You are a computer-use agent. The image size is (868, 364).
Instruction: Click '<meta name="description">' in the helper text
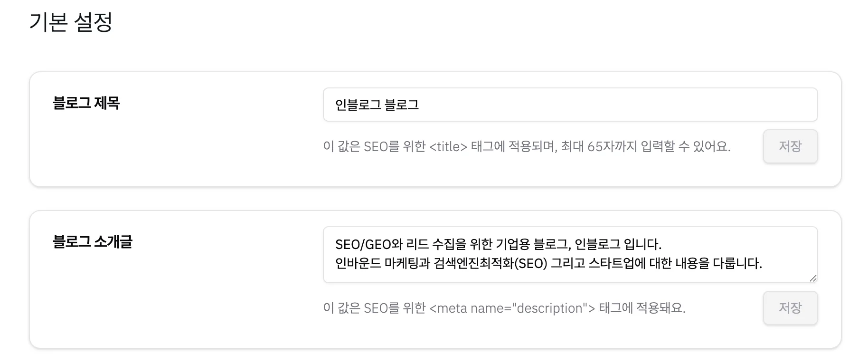(512, 308)
